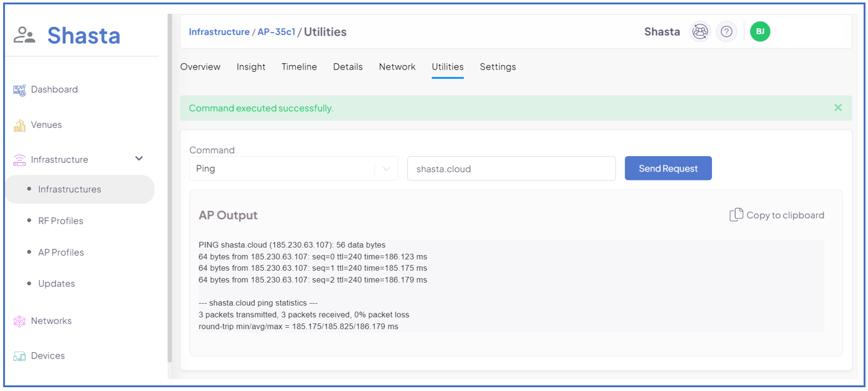Image resolution: width=868 pixels, height=391 pixels.
Task: Click the seq=2 ping output line
Action: point(313,280)
